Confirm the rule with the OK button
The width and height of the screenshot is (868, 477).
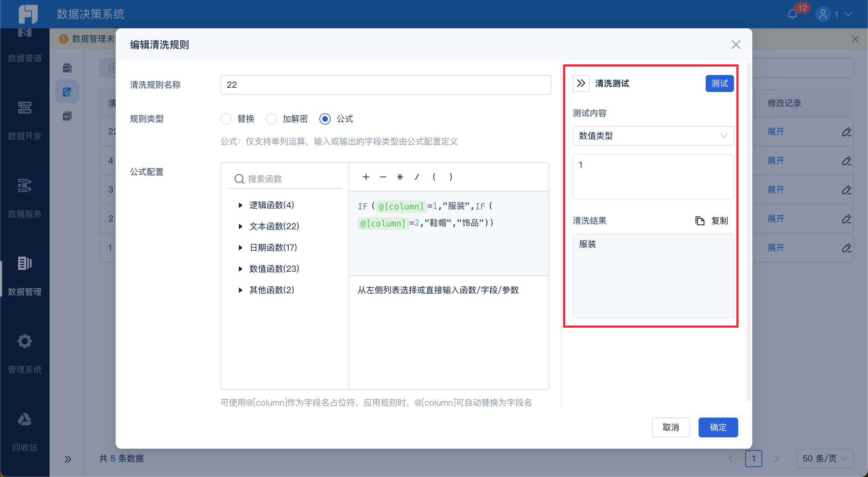coord(718,427)
